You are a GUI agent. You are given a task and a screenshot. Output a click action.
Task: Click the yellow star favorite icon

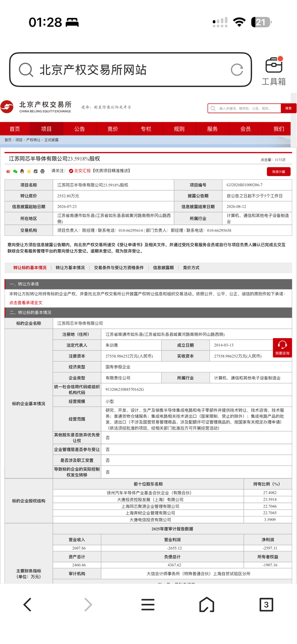pos(29,171)
